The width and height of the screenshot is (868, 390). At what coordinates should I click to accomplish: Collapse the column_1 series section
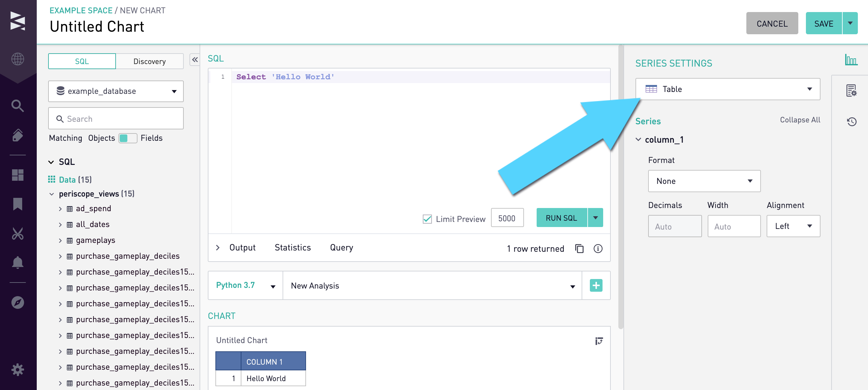tap(638, 139)
